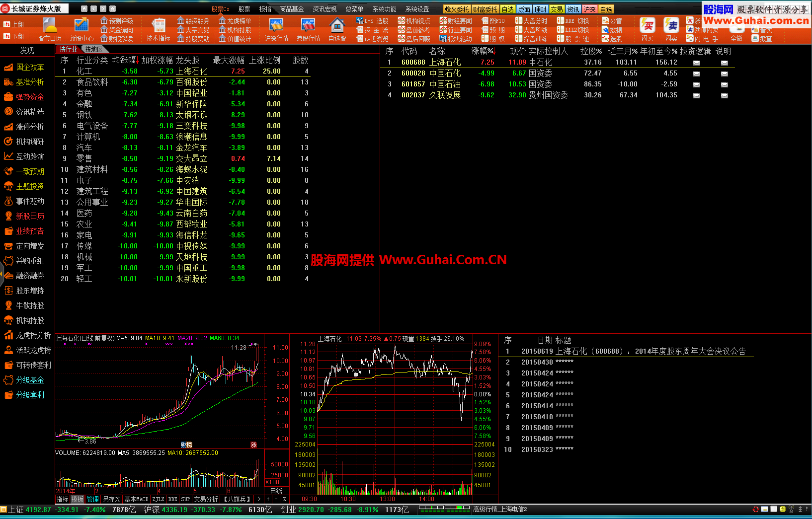Select the 交易分析 indicator tab

[x=206, y=499]
